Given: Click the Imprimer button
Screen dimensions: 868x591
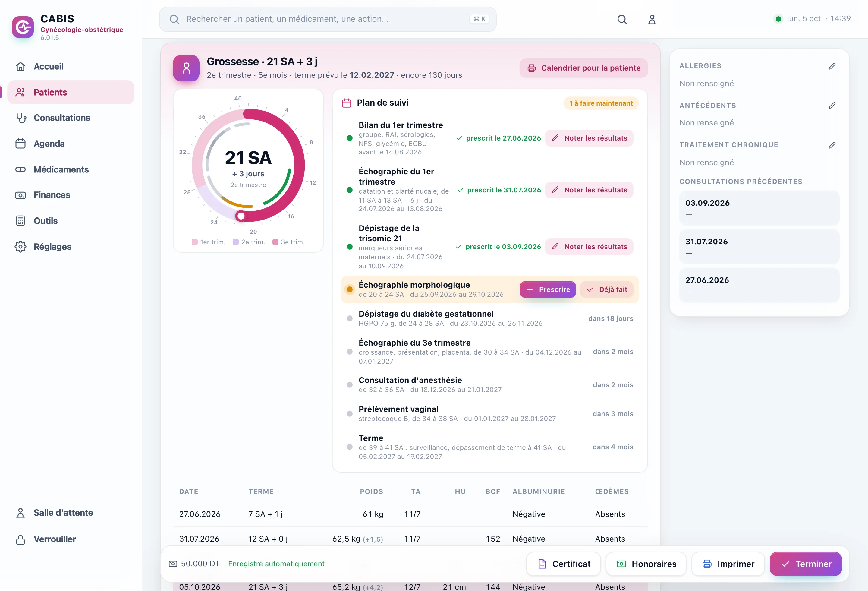Looking at the screenshot, I should 728,564.
